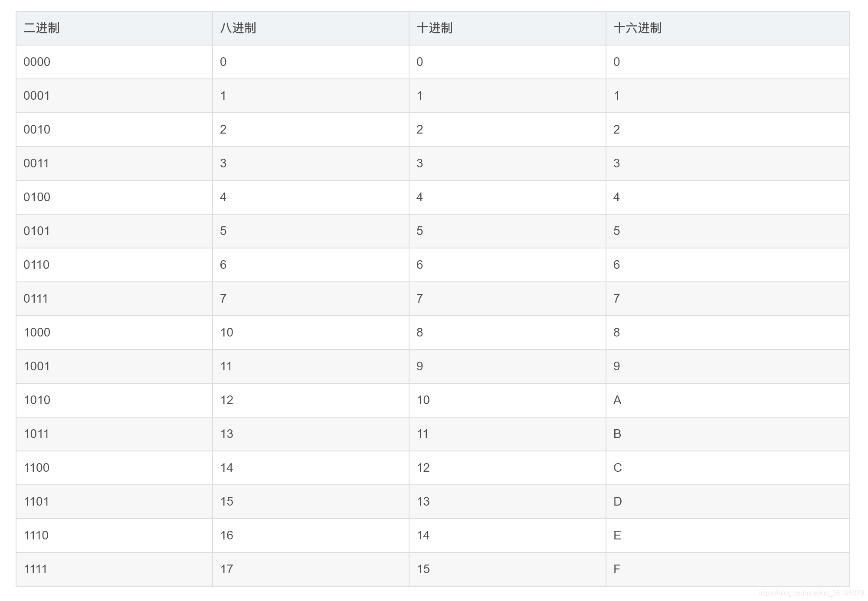Click hexadecimal value C
The width and height of the screenshot is (868, 601).
click(618, 468)
